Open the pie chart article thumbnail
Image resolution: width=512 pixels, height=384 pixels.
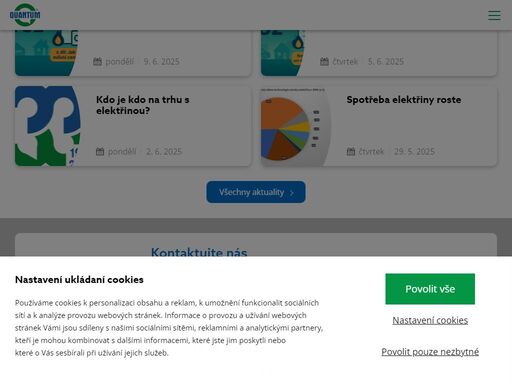tap(296, 126)
